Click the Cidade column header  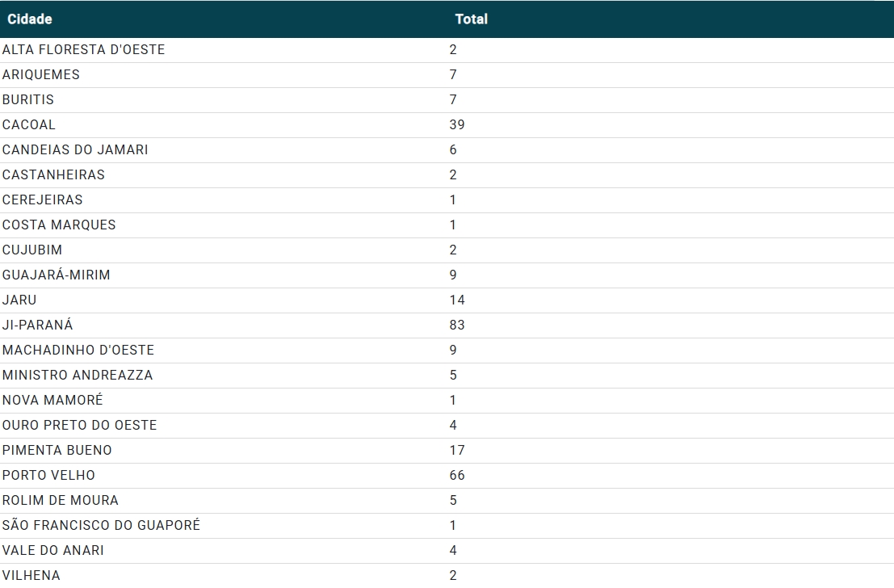click(30, 19)
